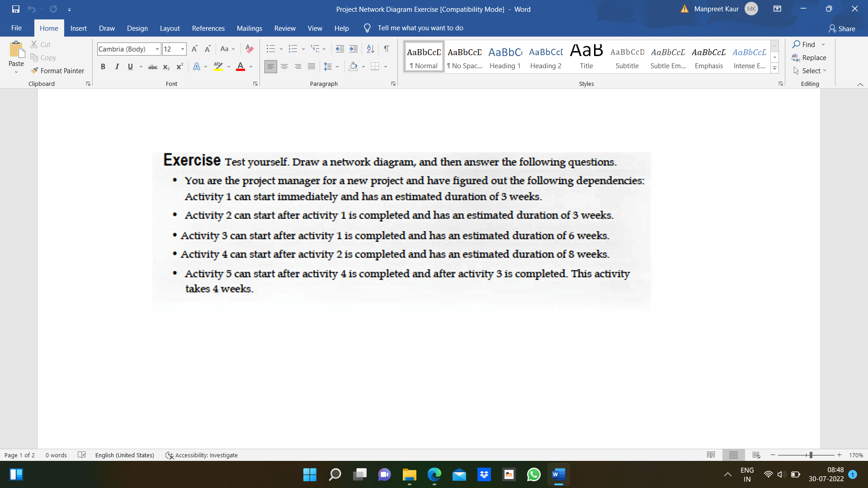Toggle bullet list formatting
The width and height of the screenshot is (868, 488).
click(270, 48)
